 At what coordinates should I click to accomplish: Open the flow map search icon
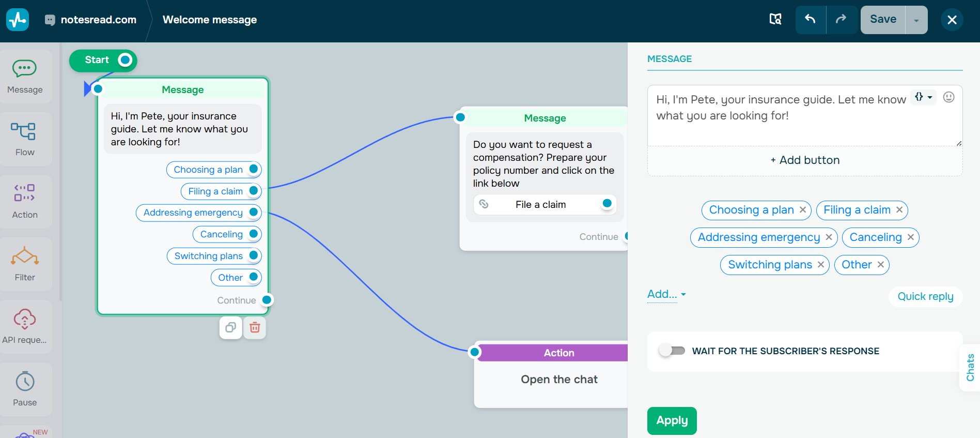[x=775, y=20]
